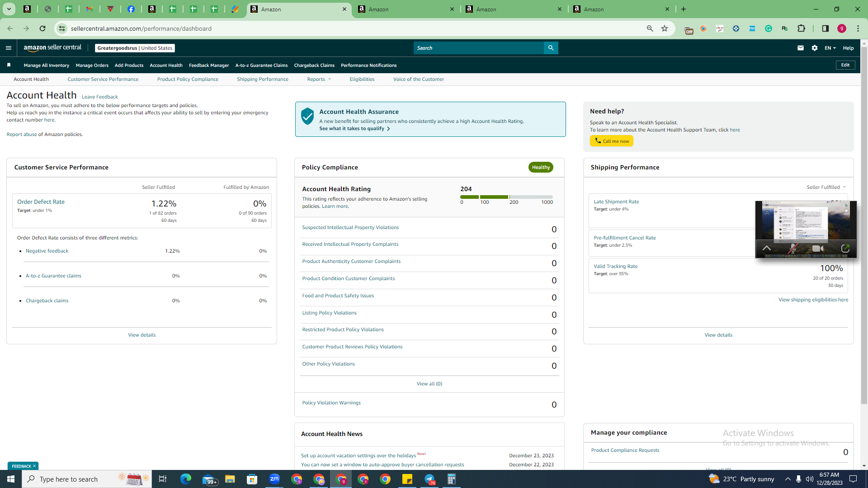Open the Eligibilities tab
868x488 pixels.
[x=362, y=79]
